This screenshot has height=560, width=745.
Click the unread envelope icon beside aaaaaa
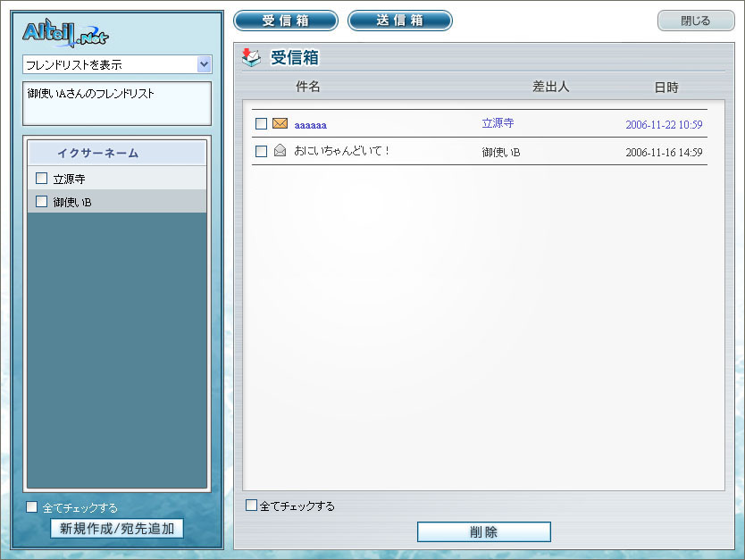click(280, 123)
